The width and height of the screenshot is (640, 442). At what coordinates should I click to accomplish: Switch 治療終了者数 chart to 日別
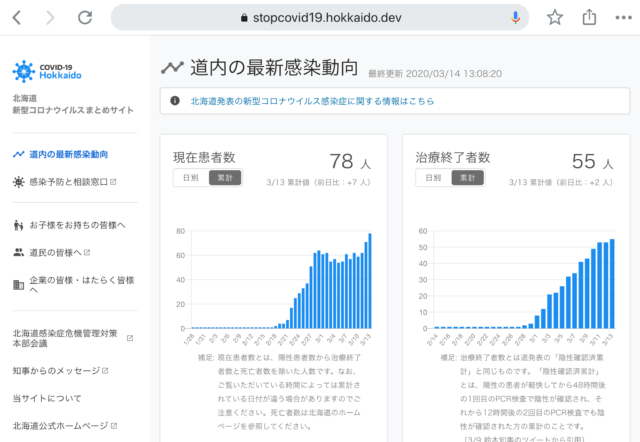(x=432, y=178)
